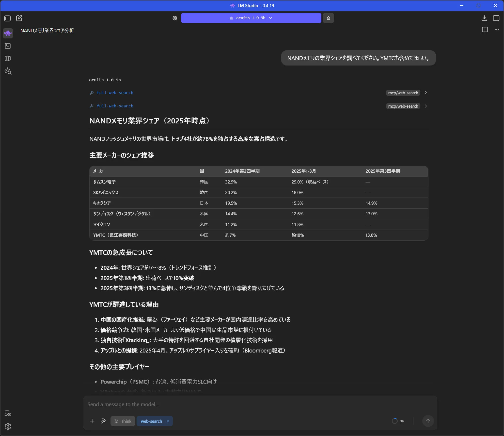The height and width of the screenshot is (436, 504).
Task: Click the first mcp/web-search badge
Action: tap(403, 93)
